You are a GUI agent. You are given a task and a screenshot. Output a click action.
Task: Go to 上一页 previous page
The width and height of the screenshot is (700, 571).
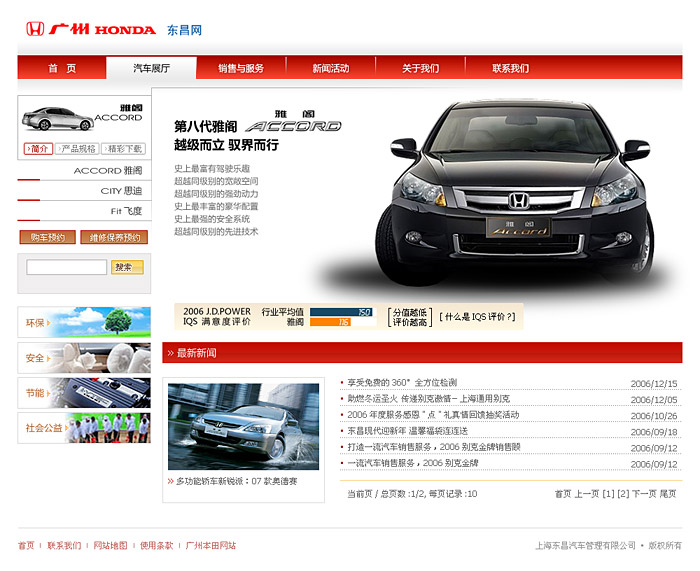click(x=587, y=494)
